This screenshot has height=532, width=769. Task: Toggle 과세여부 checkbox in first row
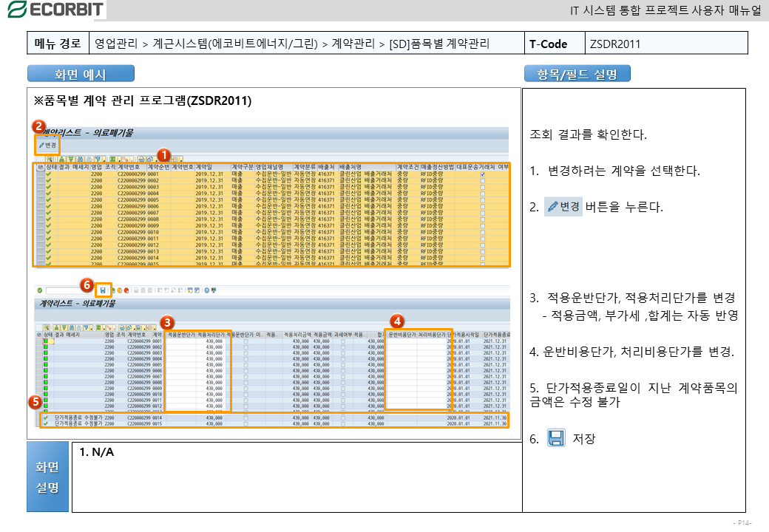tap(342, 342)
